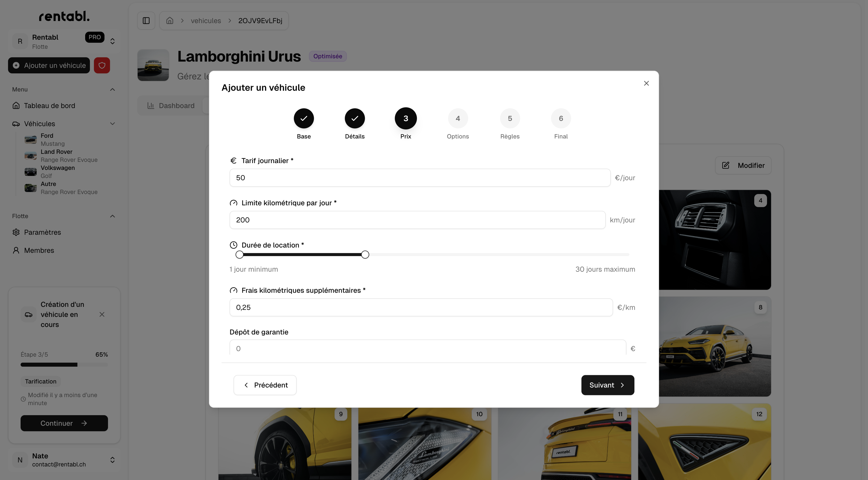Click the Suivant button
This screenshot has width=868, height=480.
click(608, 385)
